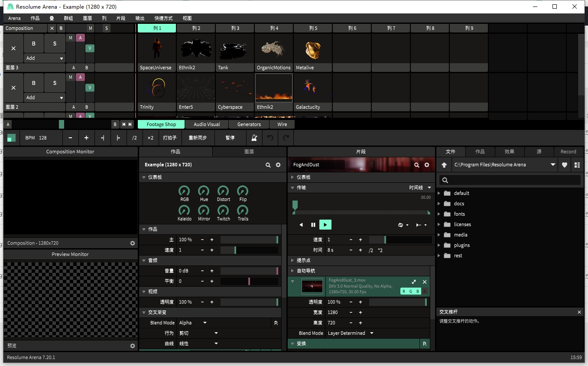Click the metronome icon in BPM toolbar
Viewport: 588px width, 366px height.
click(254, 138)
